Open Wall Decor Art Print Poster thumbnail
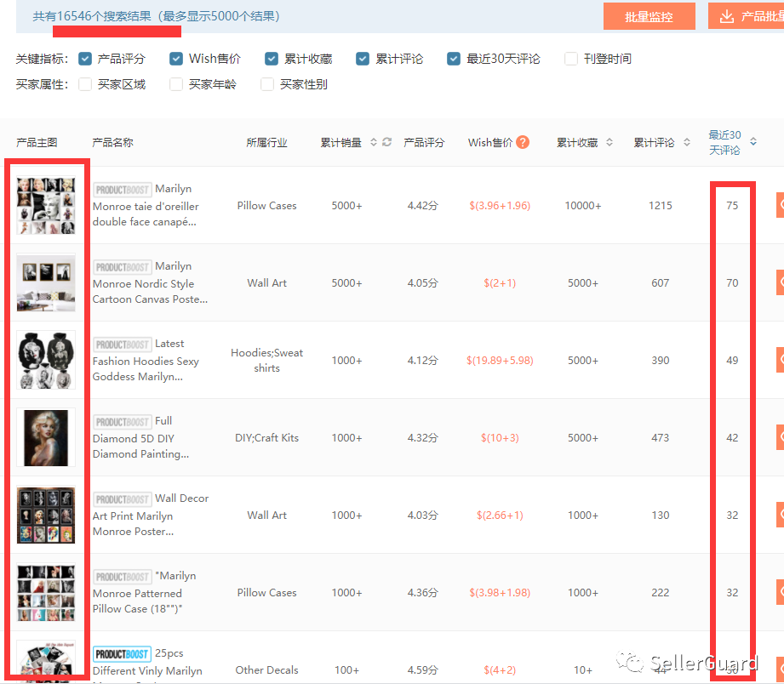The height and width of the screenshot is (695, 784). click(x=46, y=516)
